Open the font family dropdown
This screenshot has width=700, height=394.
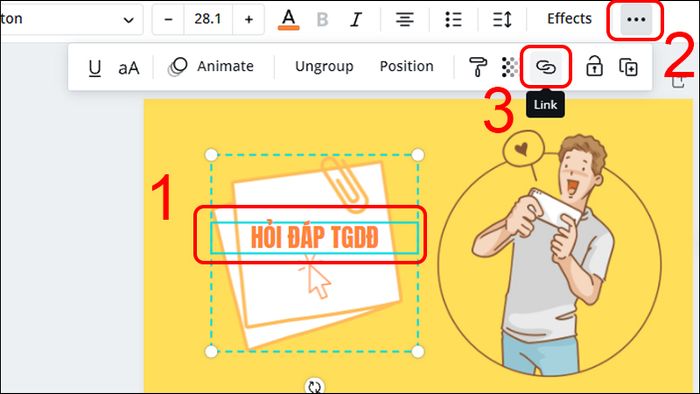tap(71, 19)
